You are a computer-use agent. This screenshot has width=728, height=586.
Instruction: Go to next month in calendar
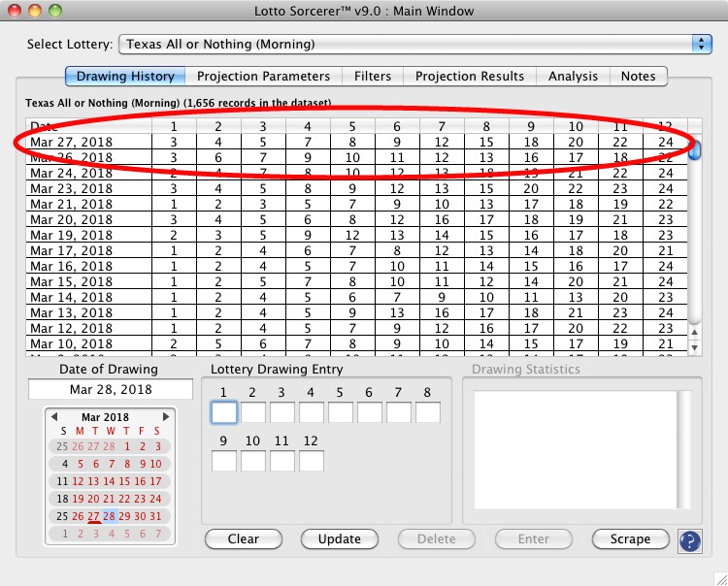(165, 416)
